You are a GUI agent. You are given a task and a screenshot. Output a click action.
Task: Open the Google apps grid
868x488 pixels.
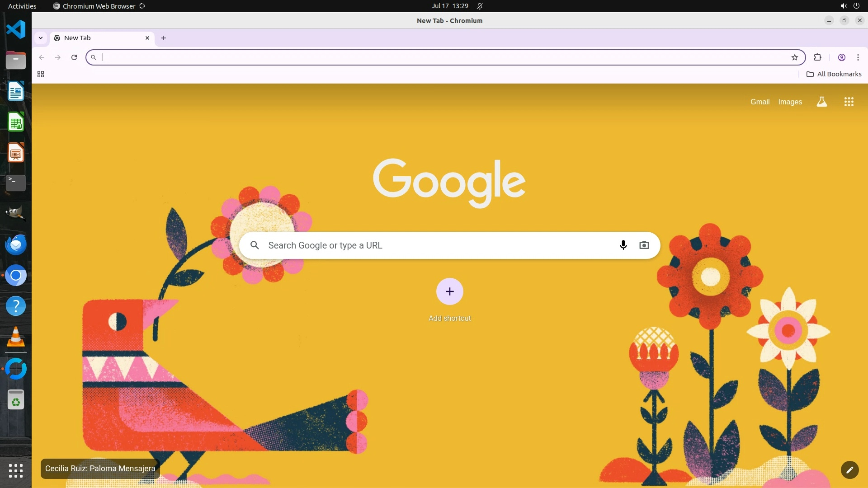click(849, 102)
